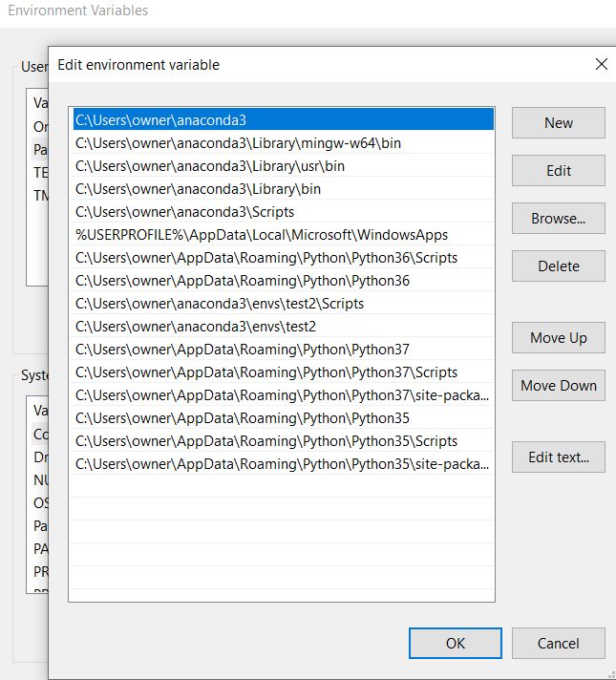Select the Roaming\Python\Python36 path
This screenshot has height=680, width=616.
[284, 281]
